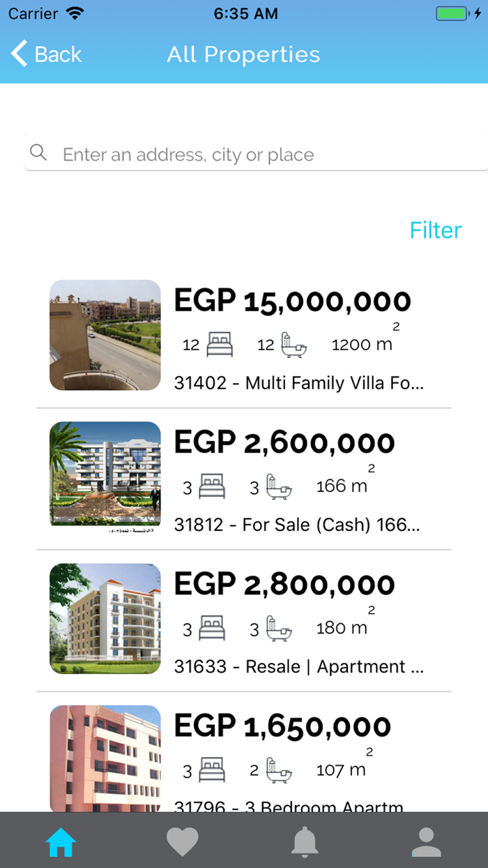Open notifications using the bell icon
Viewport: 488px width, 868px height.
[x=305, y=841]
